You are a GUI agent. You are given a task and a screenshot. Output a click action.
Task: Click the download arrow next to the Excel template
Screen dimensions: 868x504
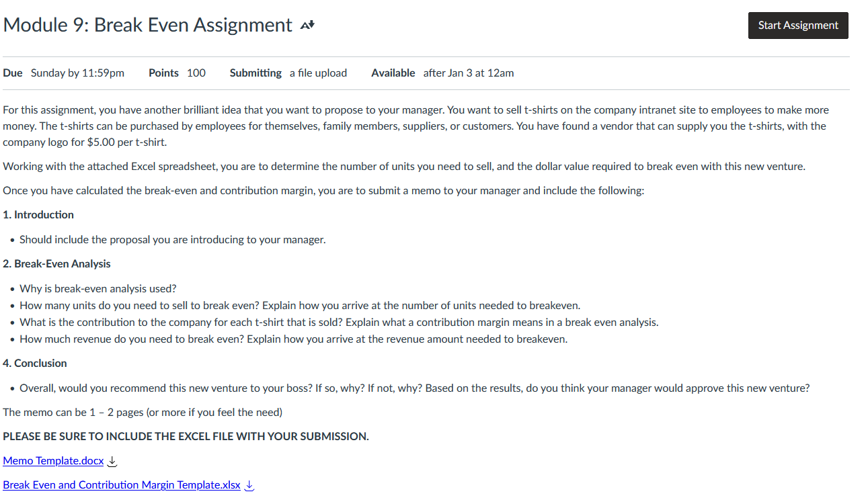[x=249, y=485]
